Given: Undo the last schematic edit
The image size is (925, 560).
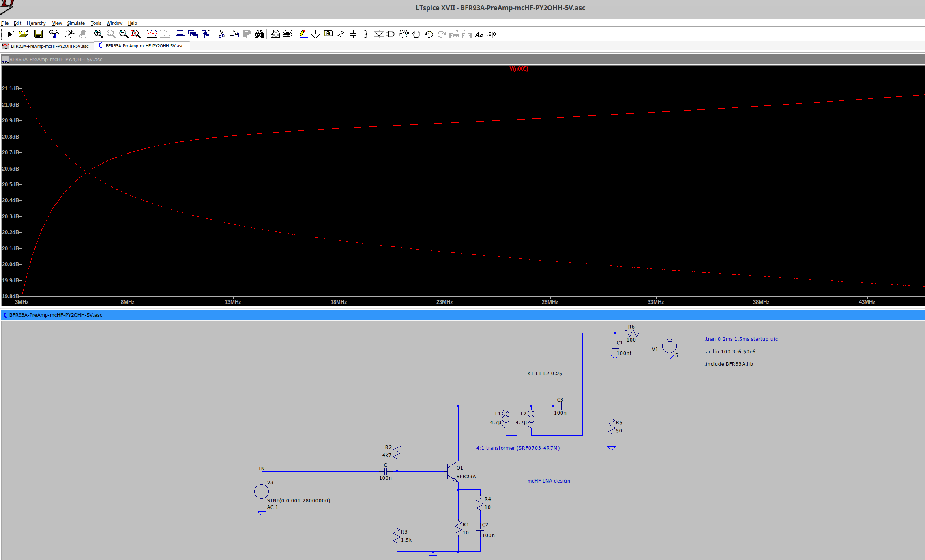Looking at the screenshot, I should point(429,34).
